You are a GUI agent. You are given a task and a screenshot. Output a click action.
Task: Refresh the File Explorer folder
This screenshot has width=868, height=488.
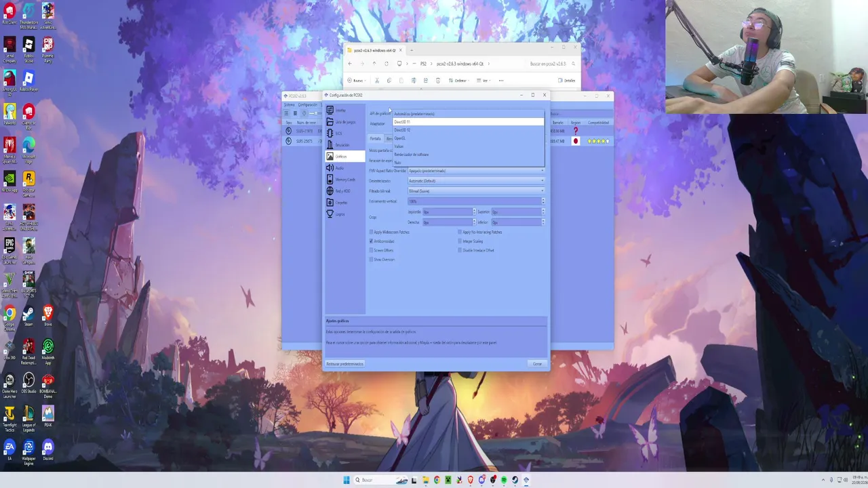coord(387,64)
